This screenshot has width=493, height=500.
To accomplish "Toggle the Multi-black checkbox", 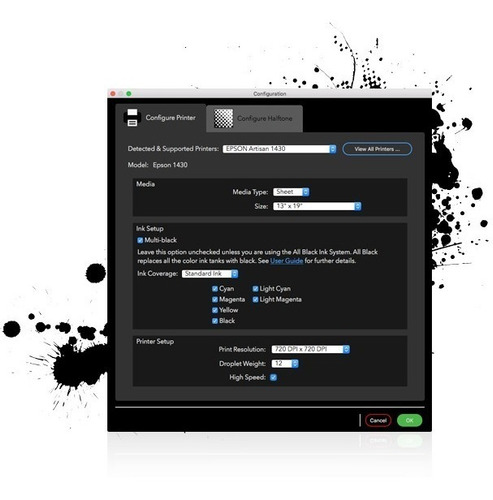I will (140, 240).
